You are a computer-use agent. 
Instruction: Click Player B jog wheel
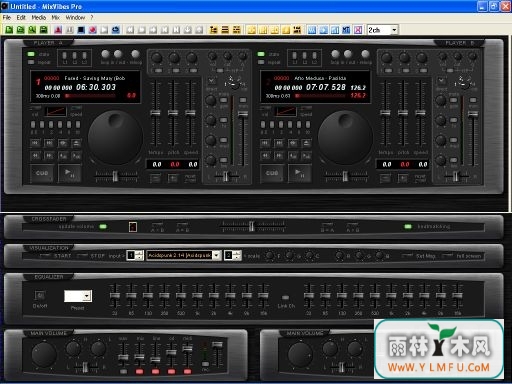click(x=345, y=137)
